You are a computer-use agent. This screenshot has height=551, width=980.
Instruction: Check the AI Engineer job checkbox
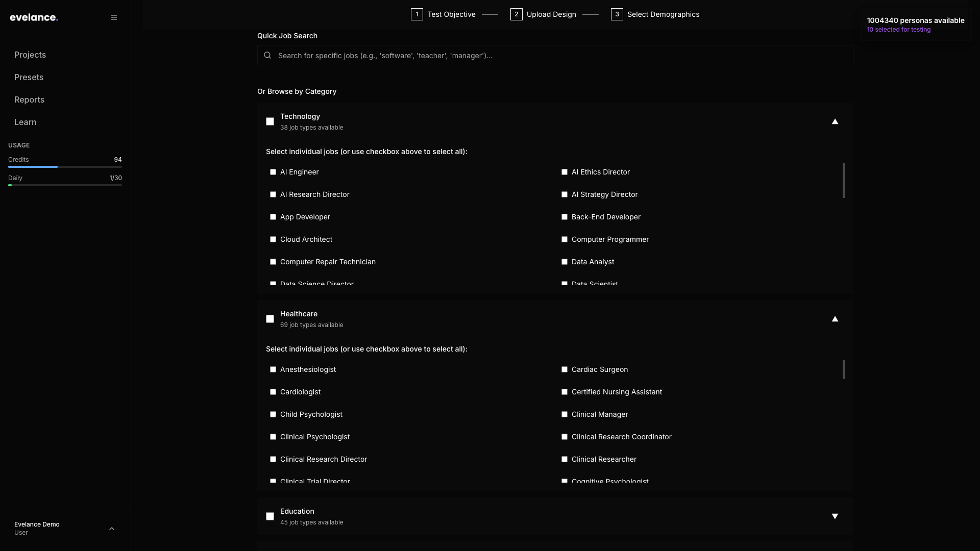click(x=273, y=172)
